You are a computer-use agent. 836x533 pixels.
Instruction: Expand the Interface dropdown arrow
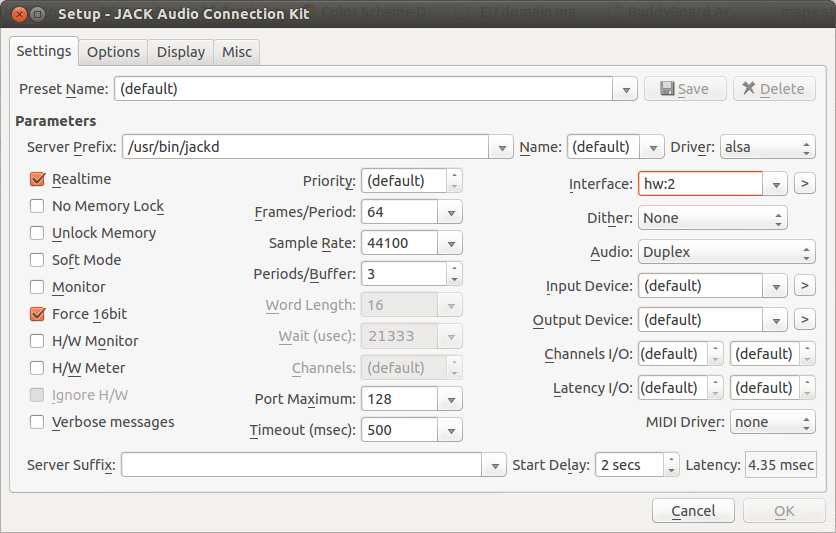pos(776,184)
